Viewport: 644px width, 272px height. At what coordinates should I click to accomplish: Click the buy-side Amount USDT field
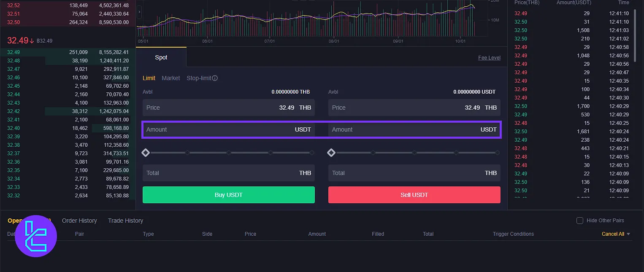point(228,129)
